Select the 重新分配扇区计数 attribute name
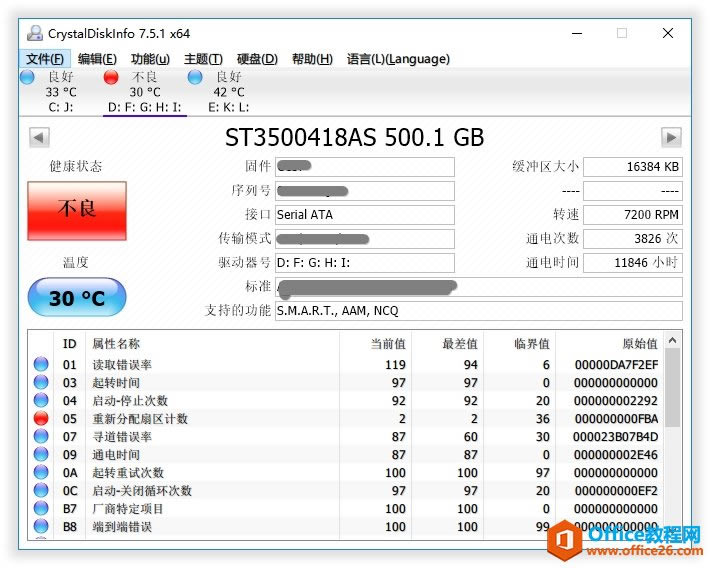The image size is (710, 568). [x=140, y=419]
